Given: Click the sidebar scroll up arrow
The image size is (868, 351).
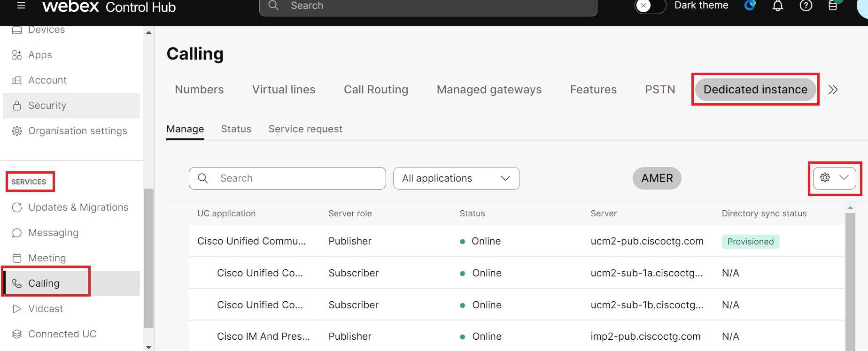Looking at the screenshot, I should (x=148, y=32).
